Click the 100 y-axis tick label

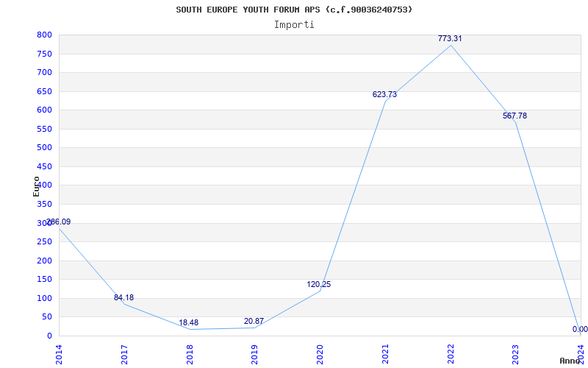(x=44, y=299)
